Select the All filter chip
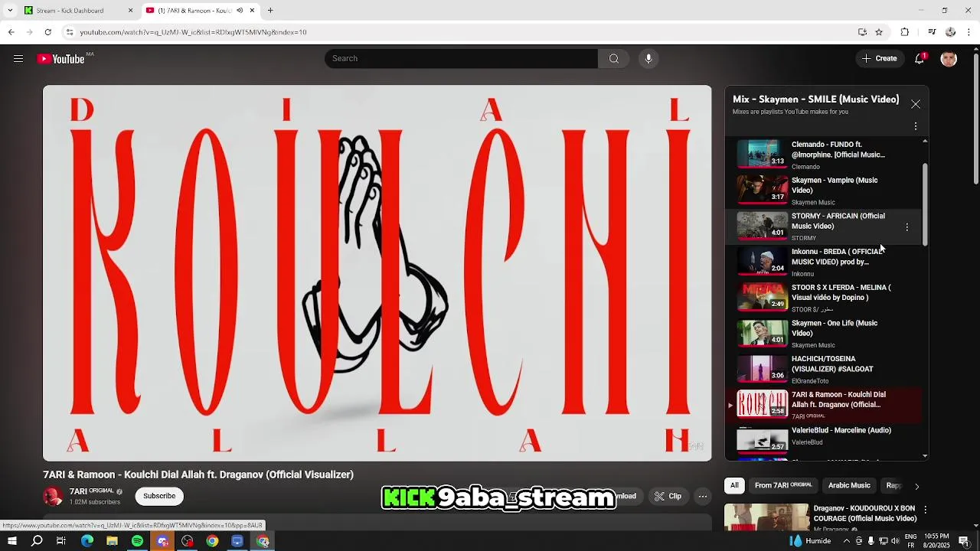 [x=734, y=485]
